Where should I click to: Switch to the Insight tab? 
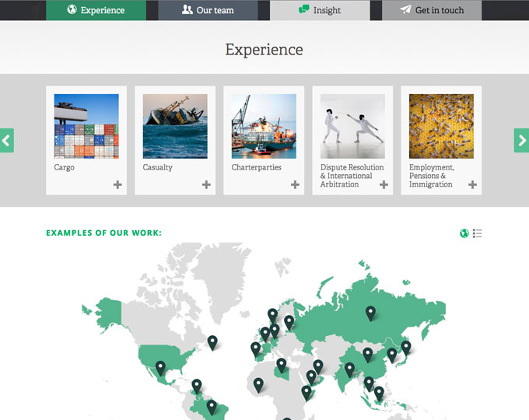click(x=320, y=10)
